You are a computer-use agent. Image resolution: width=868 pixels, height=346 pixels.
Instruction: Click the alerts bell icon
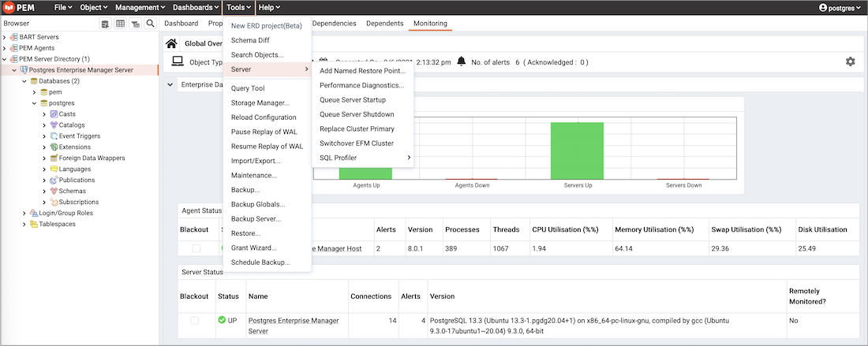(462, 62)
